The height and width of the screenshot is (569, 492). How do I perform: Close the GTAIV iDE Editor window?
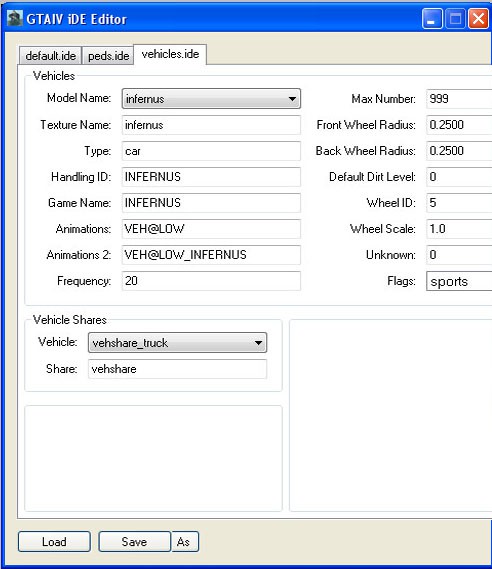[479, 19]
